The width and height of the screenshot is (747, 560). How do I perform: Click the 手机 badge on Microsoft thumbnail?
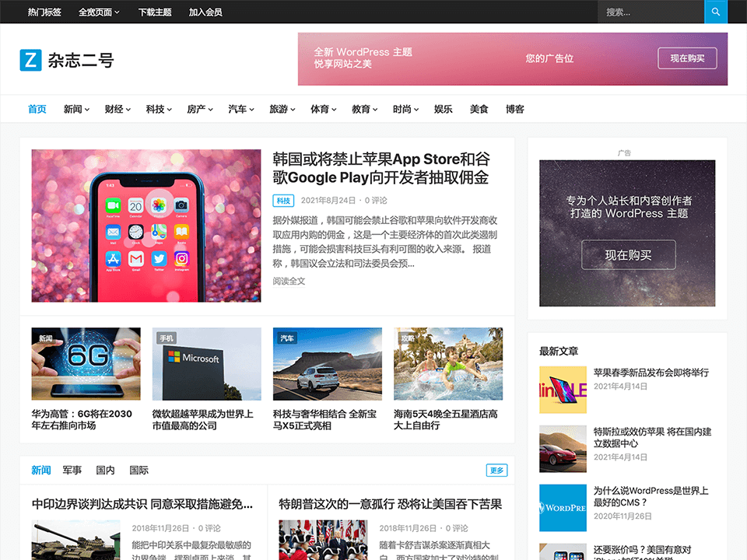[x=167, y=338]
